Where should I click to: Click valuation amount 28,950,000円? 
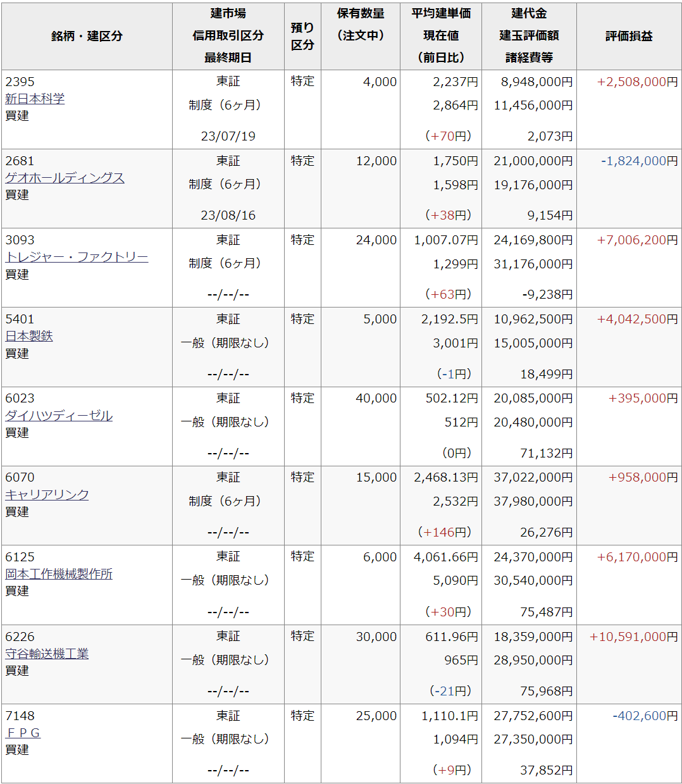tap(533, 660)
